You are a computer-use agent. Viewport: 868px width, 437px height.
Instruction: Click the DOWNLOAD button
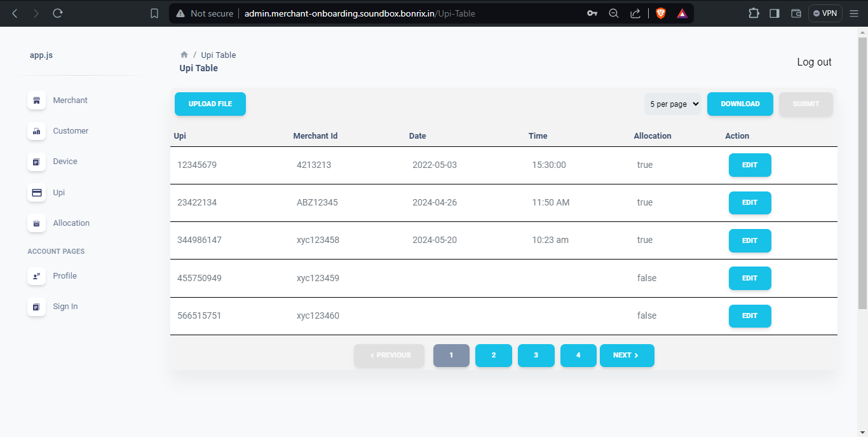[x=740, y=104]
